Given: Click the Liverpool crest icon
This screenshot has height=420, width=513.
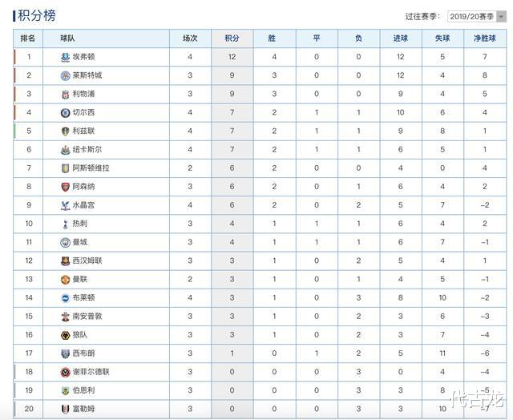Looking at the screenshot, I should coord(66,95).
